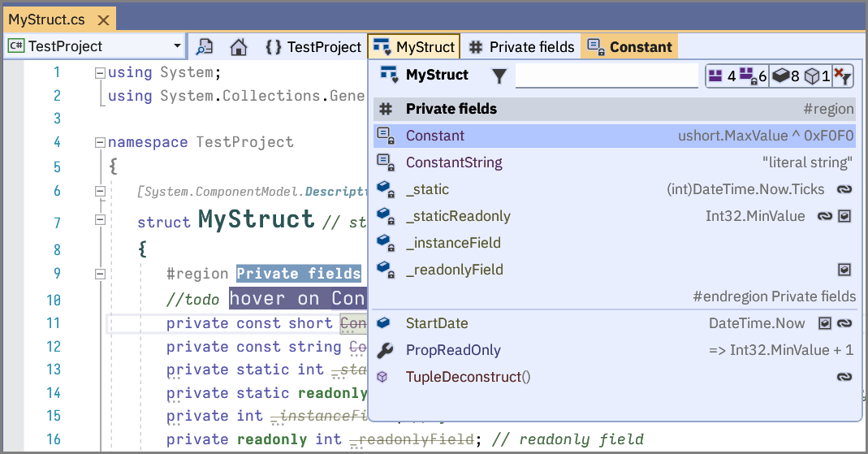
Task: Click the home icon in navigation bar
Action: tap(238, 47)
